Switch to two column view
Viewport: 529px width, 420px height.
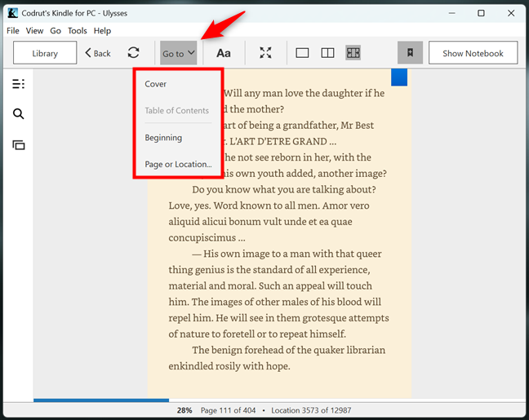tap(327, 53)
